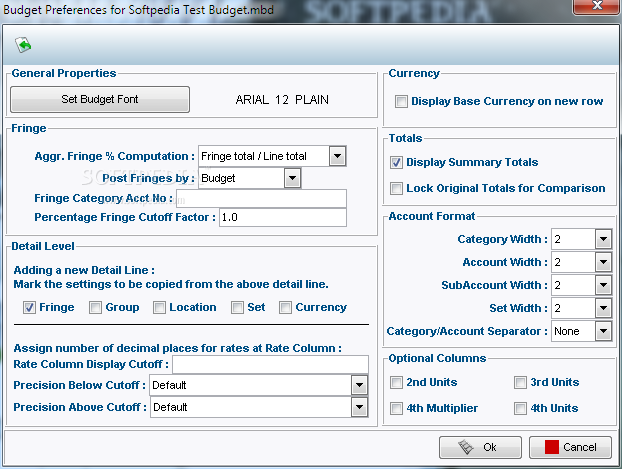The image size is (622, 469).
Task: Click the Fringe Category Acct No field
Action: point(261,198)
